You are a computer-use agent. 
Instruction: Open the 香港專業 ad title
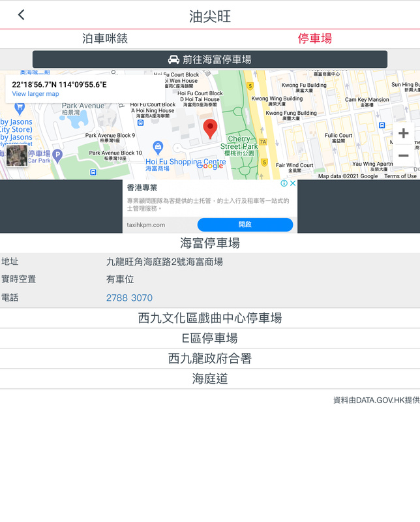click(142, 188)
